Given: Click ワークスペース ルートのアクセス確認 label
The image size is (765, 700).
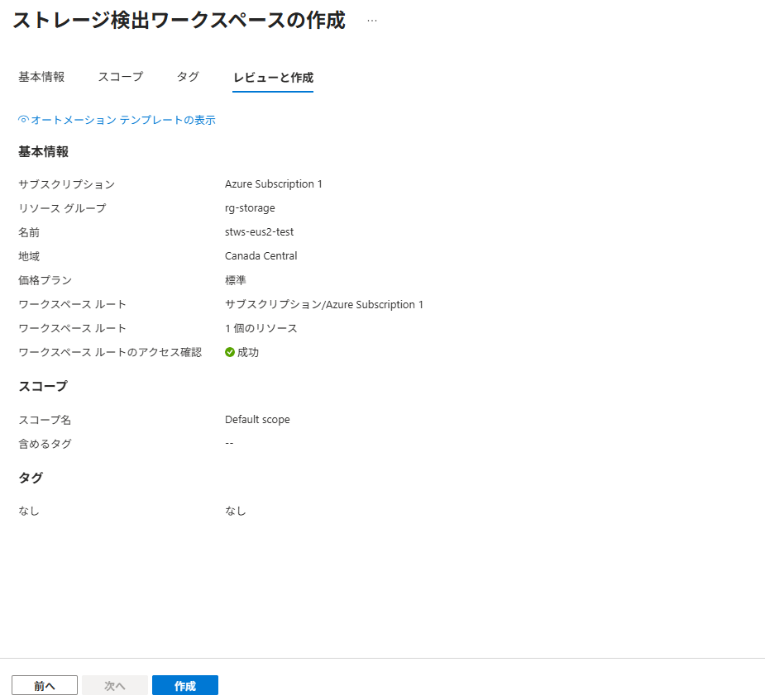Looking at the screenshot, I should pyautogui.click(x=110, y=352).
